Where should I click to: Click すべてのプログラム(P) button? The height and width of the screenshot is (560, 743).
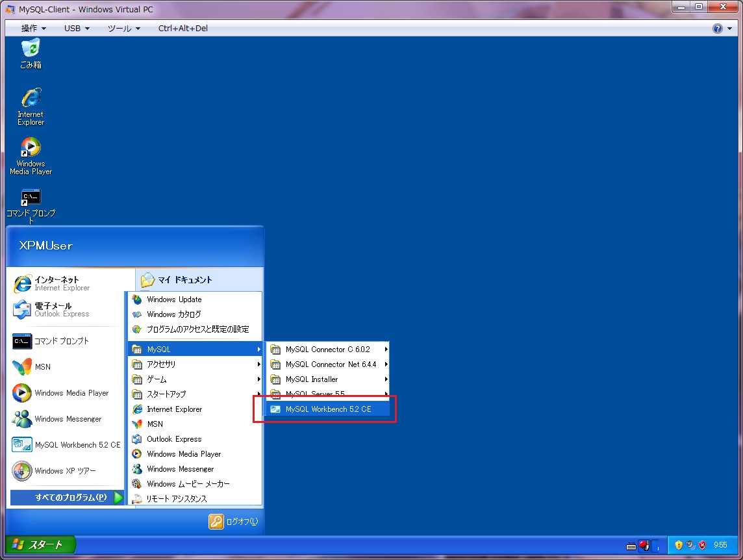pos(67,498)
